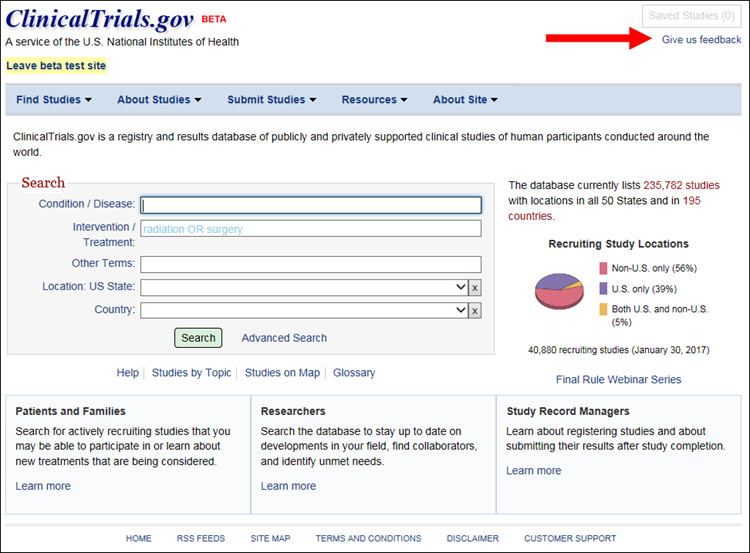
Task: Click the Both U.S. and non-U.S. yellow swatch
Action: [603, 309]
